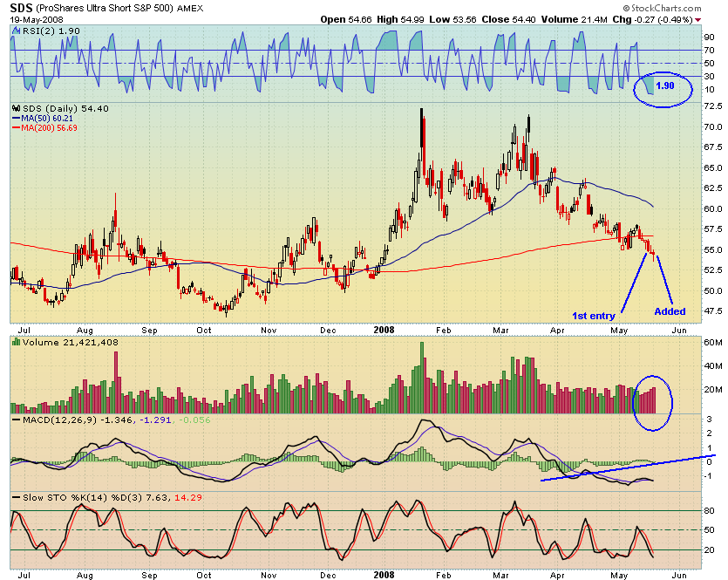Click the red down-triangle after the Chg value

pos(697,20)
